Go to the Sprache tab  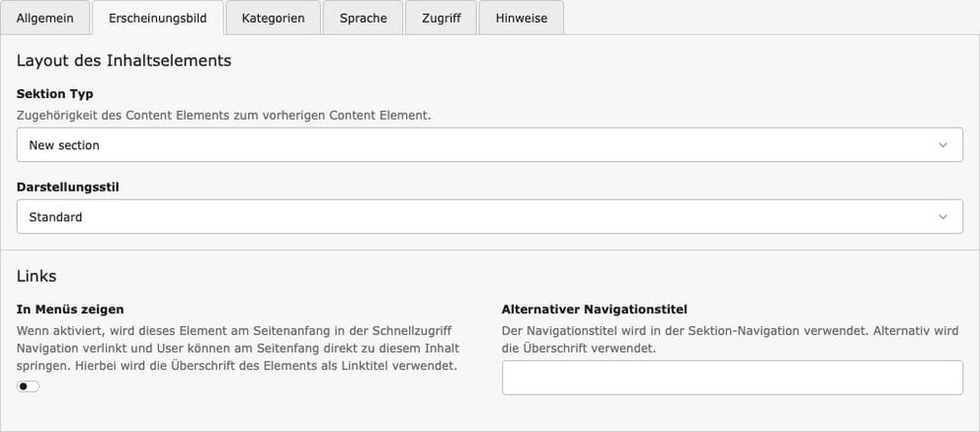(363, 18)
